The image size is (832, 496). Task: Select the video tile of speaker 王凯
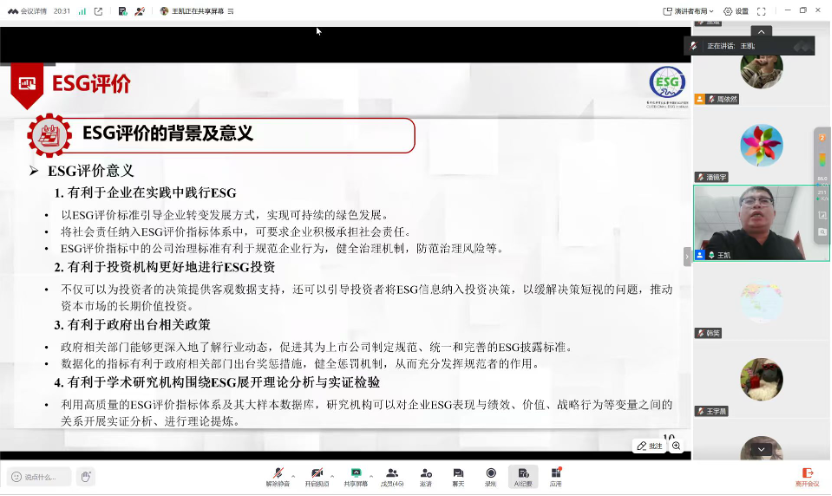(x=761, y=223)
